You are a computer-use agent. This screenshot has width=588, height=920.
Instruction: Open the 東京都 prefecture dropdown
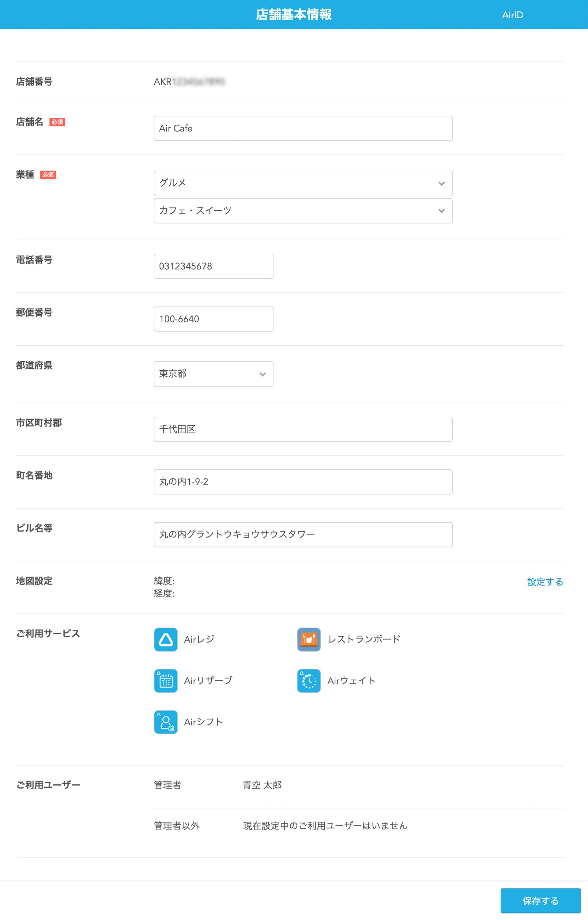[x=213, y=374]
